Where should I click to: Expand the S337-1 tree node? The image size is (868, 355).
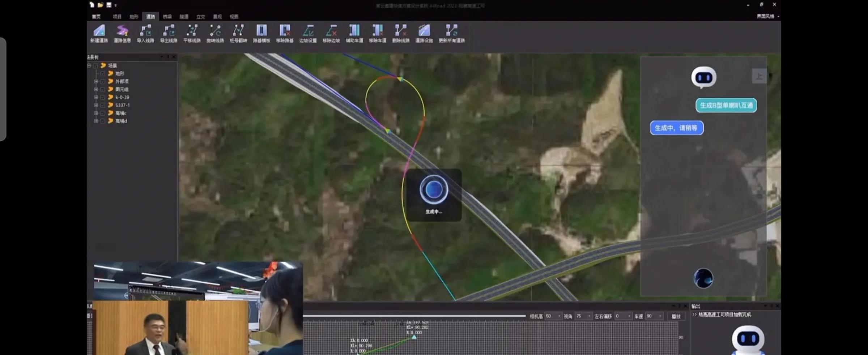click(96, 105)
